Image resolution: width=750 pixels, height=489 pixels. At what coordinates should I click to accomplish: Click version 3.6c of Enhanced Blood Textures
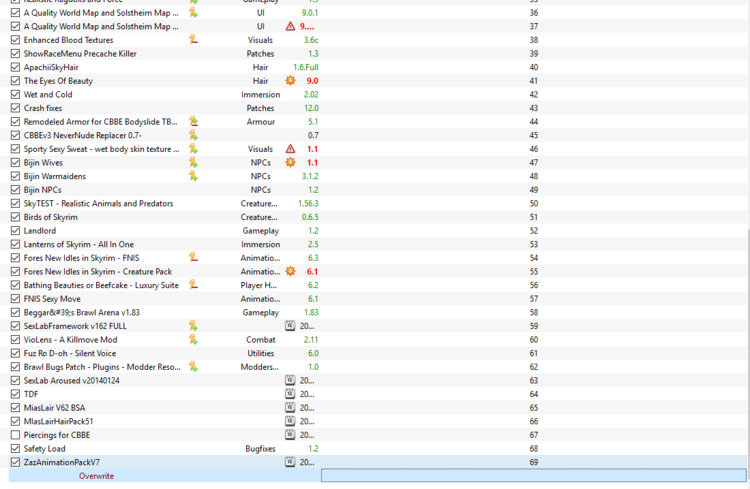pos(311,40)
